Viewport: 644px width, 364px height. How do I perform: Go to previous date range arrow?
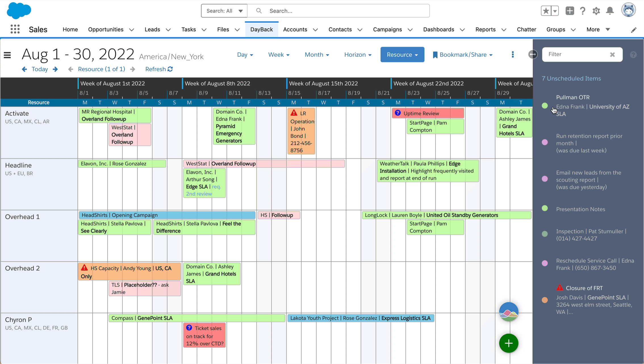[24, 69]
